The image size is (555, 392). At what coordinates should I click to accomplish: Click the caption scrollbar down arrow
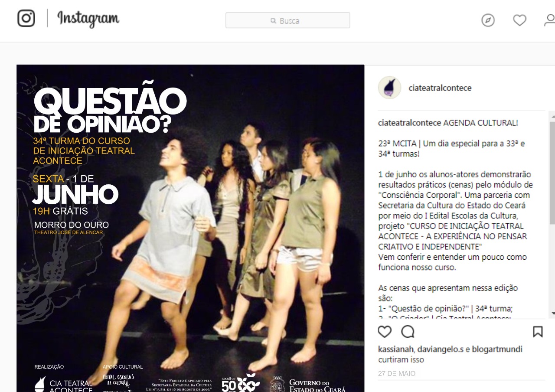552,313
